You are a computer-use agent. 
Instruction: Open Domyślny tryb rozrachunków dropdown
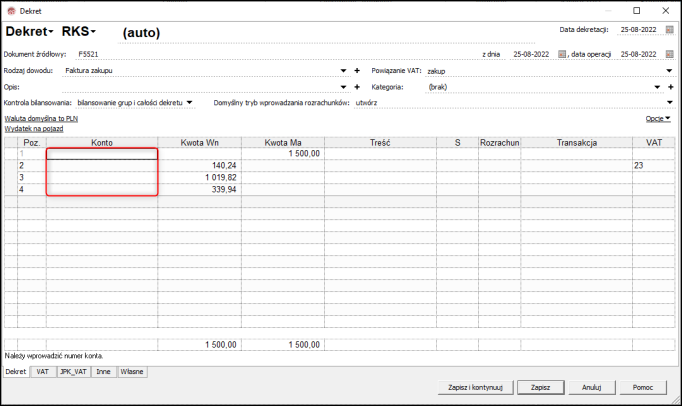(669, 103)
